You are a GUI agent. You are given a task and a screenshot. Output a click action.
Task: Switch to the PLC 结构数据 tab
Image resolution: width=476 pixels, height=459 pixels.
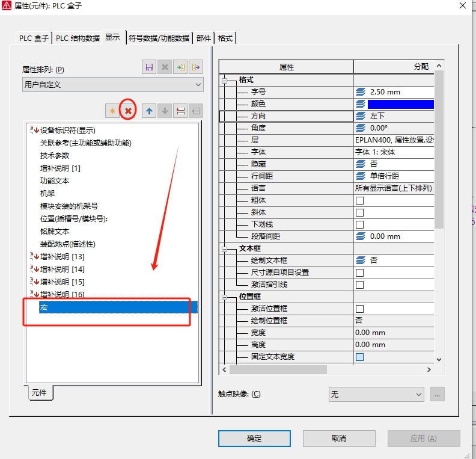pos(78,38)
